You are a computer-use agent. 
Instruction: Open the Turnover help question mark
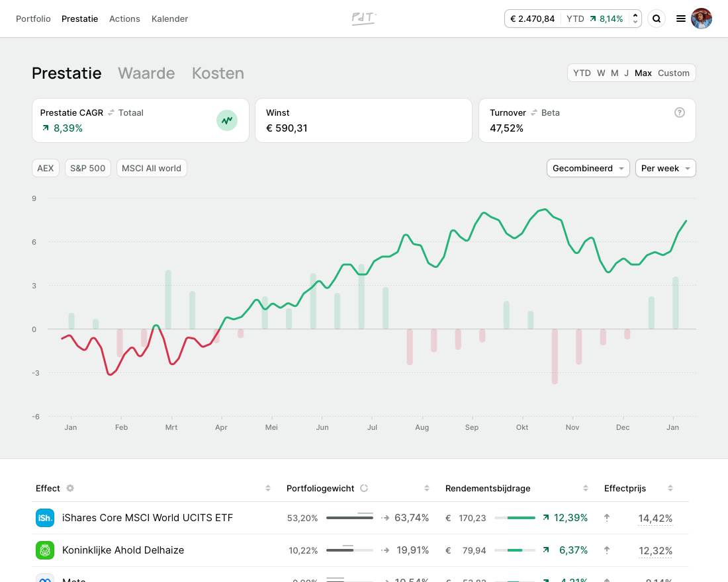point(679,112)
